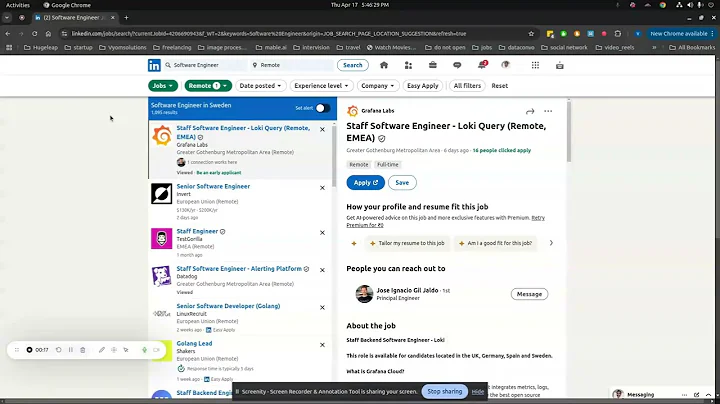Image resolution: width=720 pixels, height=404 pixels.
Task: Expand the Jobs filter dropdown
Action: (x=163, y=86)
